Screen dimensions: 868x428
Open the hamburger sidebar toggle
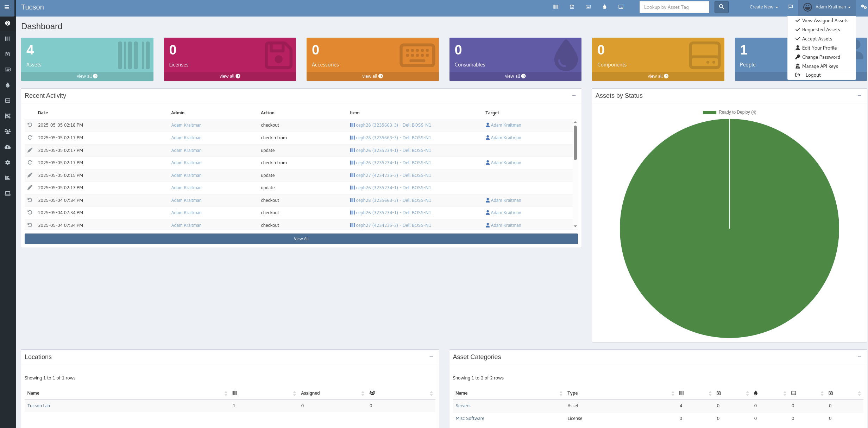[7, 7]
